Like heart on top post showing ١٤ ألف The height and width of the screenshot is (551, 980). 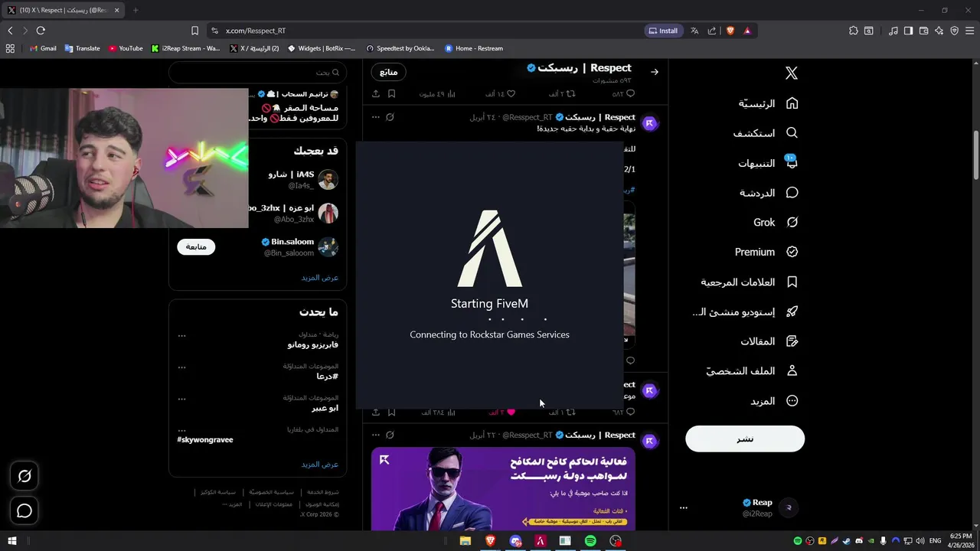[511, 93]
